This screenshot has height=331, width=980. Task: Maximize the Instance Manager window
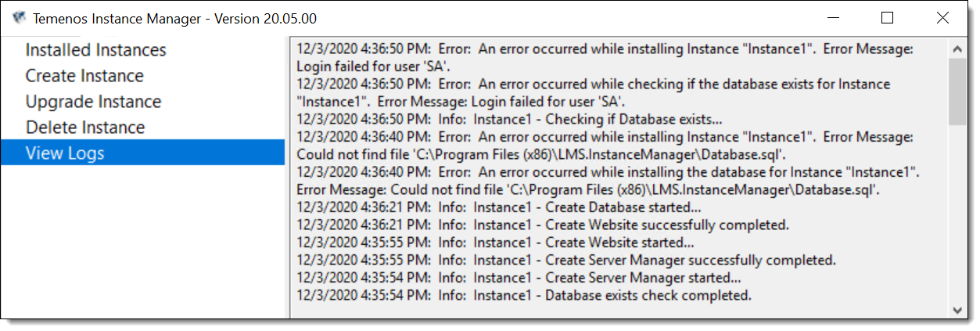pos(886,18)
